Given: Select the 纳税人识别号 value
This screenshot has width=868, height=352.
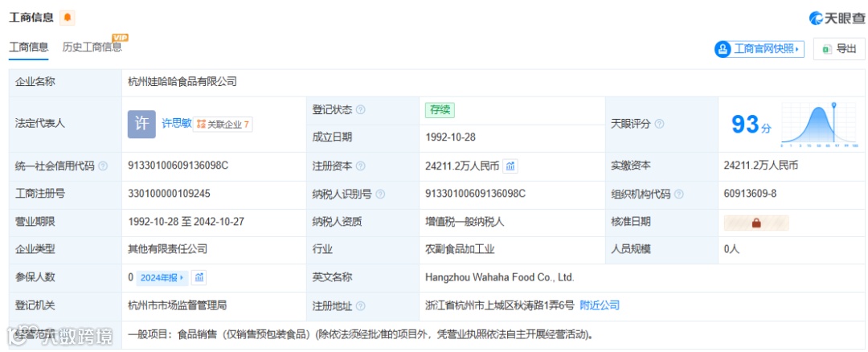Looking at the screenshot, I should (x=475, y=193).
